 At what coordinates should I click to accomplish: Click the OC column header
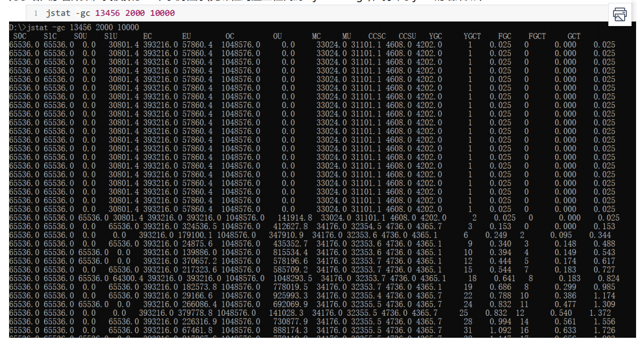(x=229, y=36)
